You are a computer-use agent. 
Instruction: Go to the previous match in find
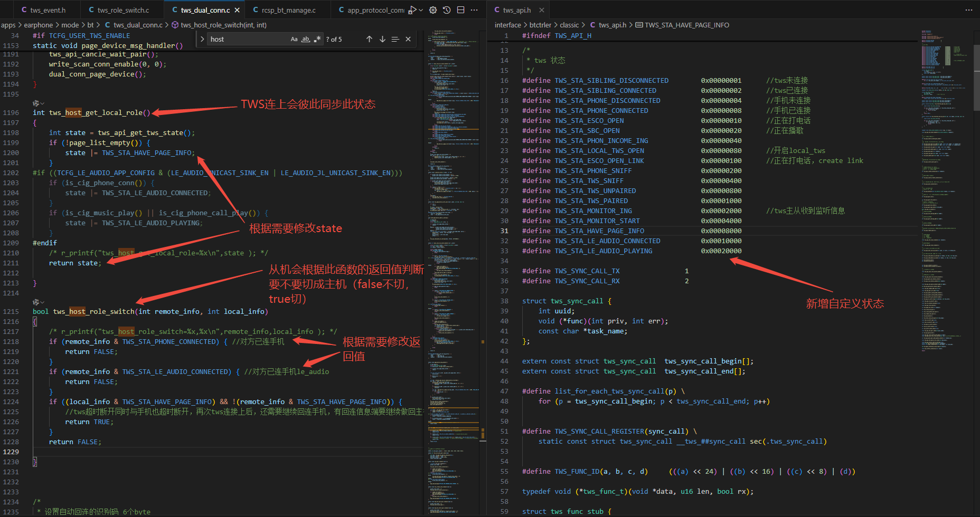[369, 39]
